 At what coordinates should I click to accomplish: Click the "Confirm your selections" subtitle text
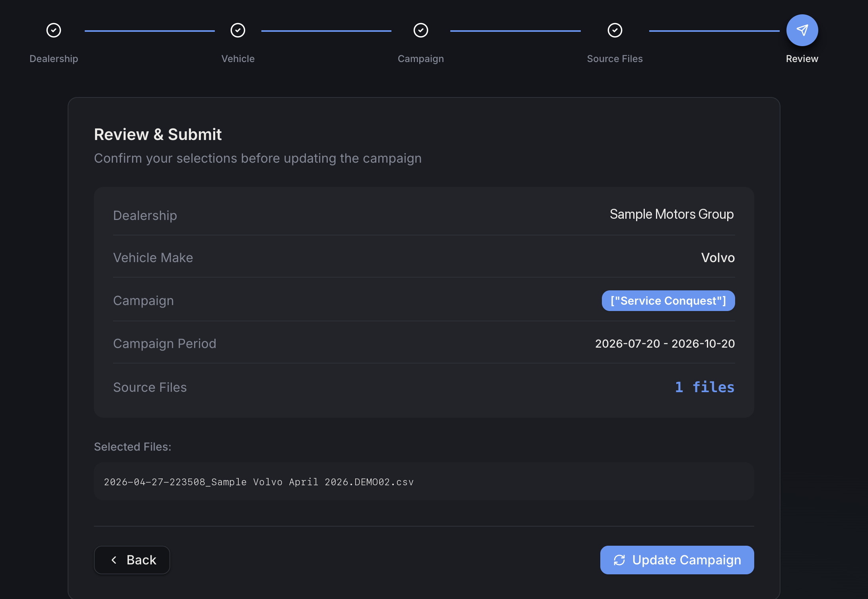258,158
